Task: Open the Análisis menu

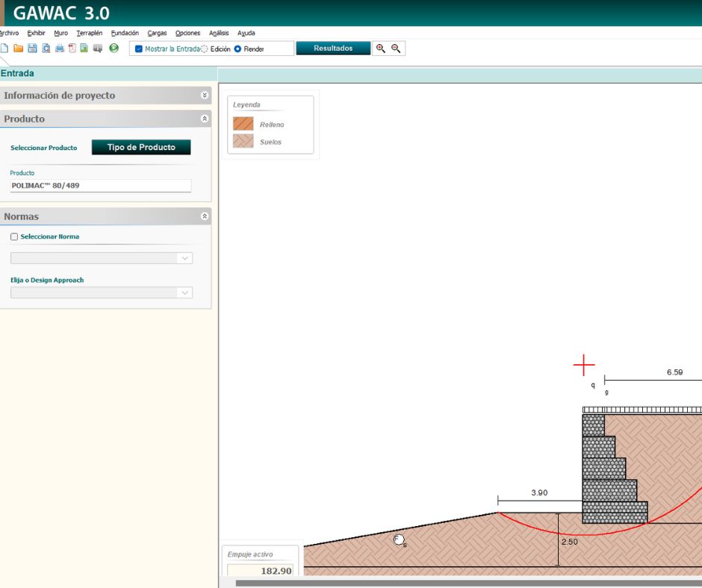Action: (219, 33)
